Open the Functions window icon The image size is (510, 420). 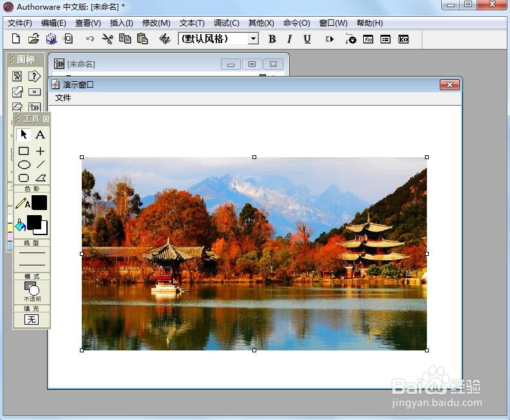tap(368, 39)
